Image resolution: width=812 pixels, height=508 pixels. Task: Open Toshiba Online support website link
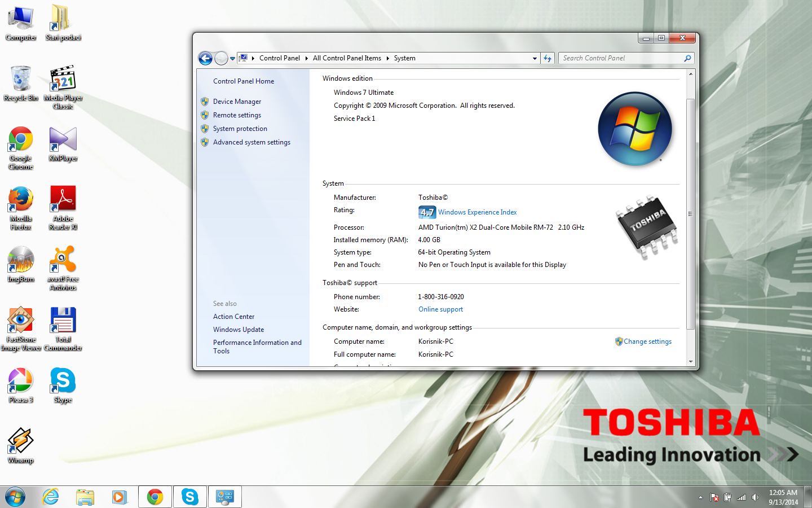(x=440, y=309)
